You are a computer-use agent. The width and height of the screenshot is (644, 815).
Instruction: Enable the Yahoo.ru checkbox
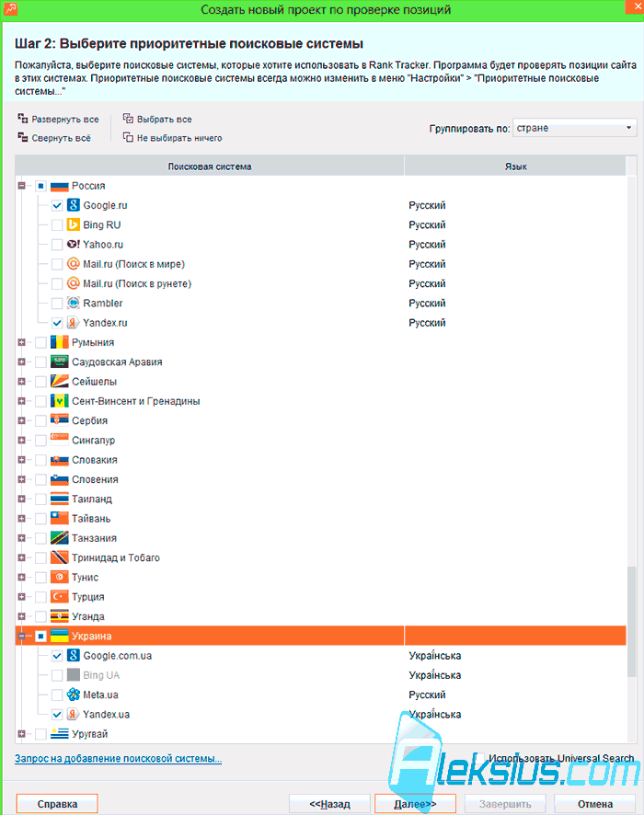click(57, 245)
